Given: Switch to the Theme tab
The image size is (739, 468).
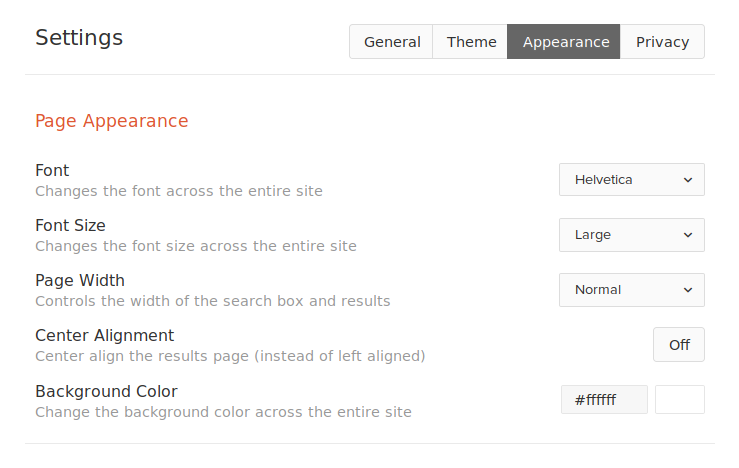Looking at the screenshot, I should (471, 42).
